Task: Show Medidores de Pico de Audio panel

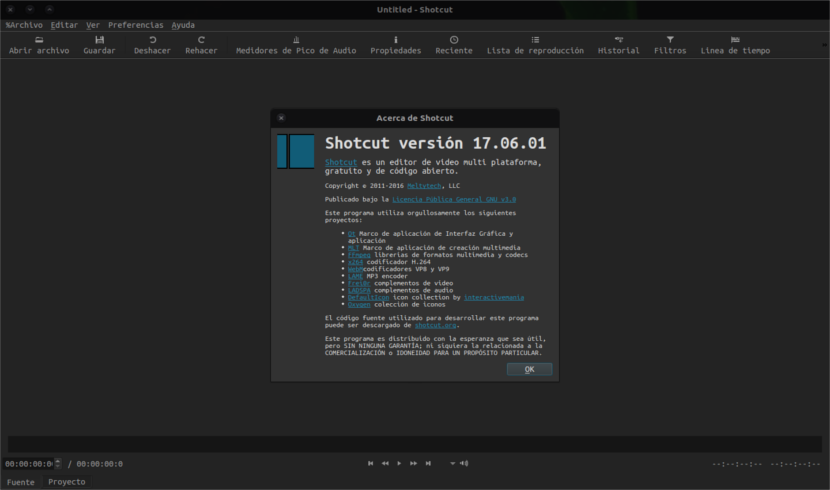Action: (296, 46)
